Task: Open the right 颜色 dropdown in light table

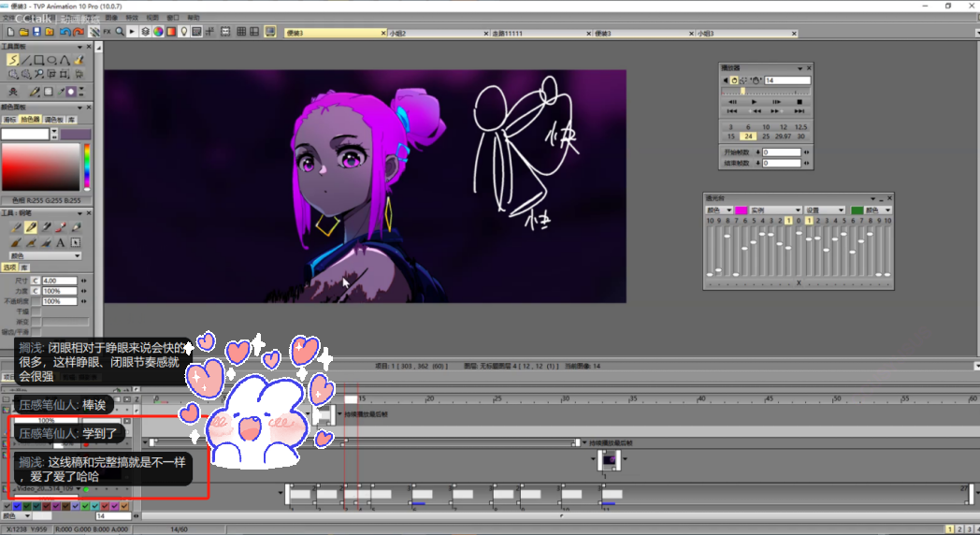Action: click(x=878, y=210)
